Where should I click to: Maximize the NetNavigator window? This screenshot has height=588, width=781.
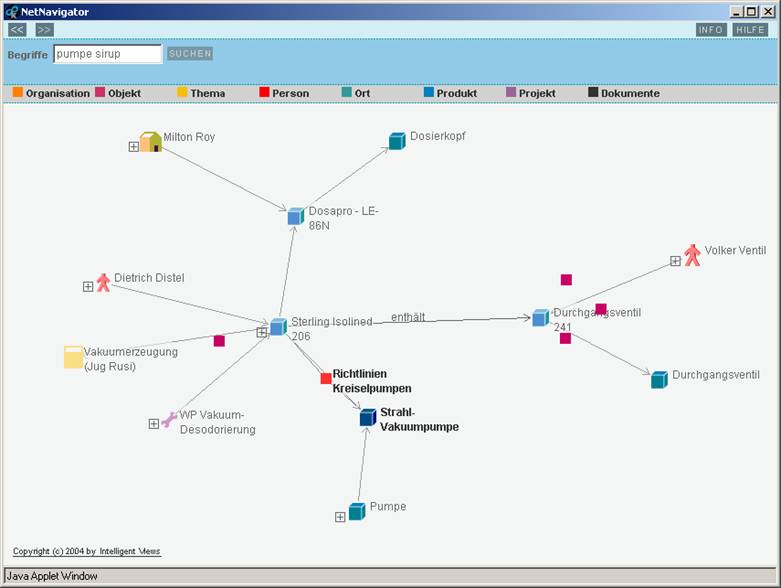point(752,11)
